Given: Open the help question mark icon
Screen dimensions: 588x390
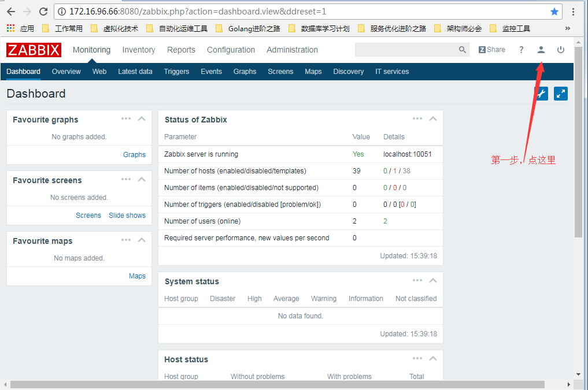Looking at the screenshot, I should coord(522,50).
